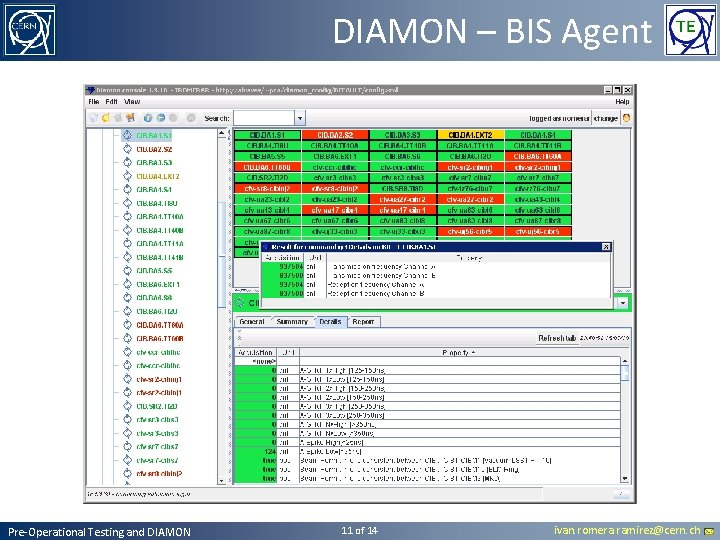
Task: Click the red CIB.BA2.S2 tile in grid
Action: point(335,135)
